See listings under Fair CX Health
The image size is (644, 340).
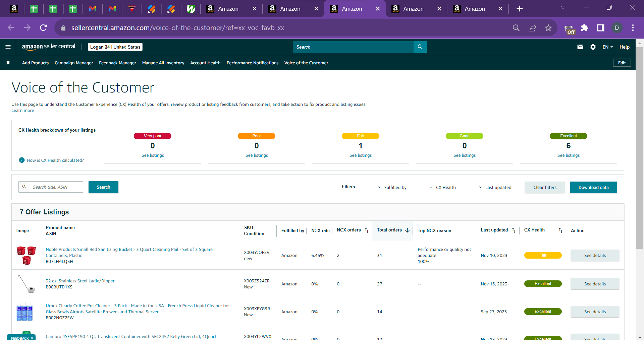click(361, 155)
